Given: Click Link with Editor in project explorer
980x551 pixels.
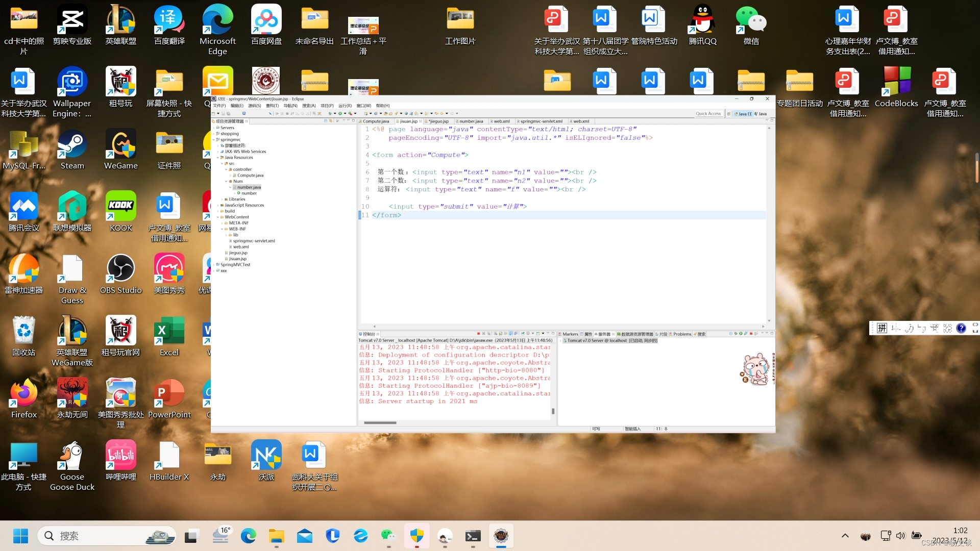Looking at the screenshot, I should [331, 121].
